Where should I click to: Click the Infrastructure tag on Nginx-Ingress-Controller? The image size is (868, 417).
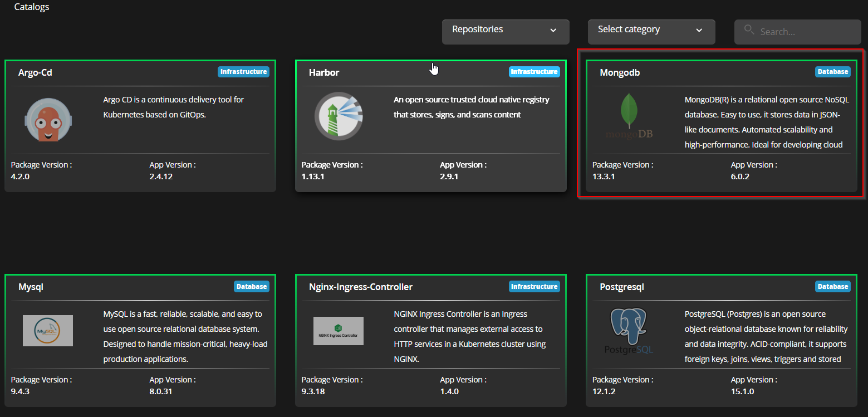click(534, 287)
